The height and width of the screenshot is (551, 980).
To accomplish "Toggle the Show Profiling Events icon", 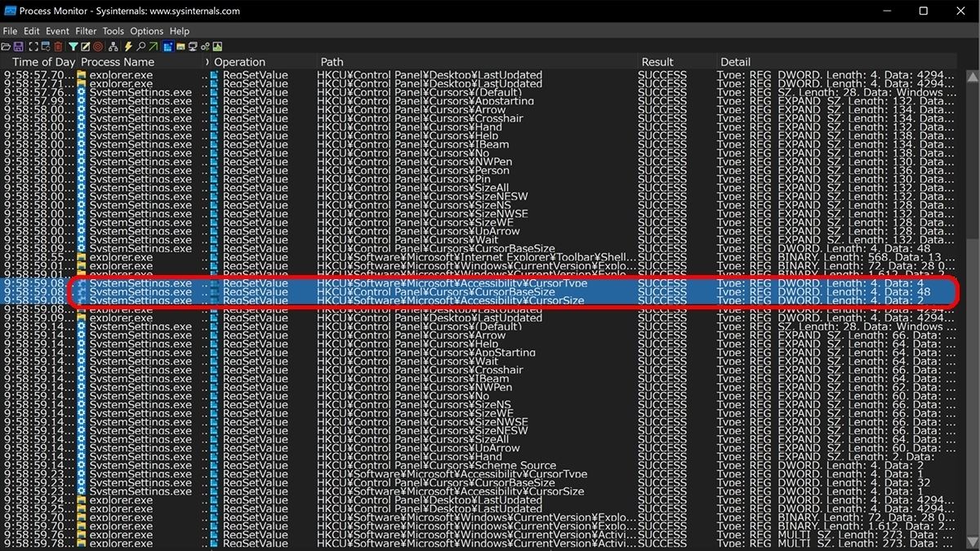I will (217, 47).
